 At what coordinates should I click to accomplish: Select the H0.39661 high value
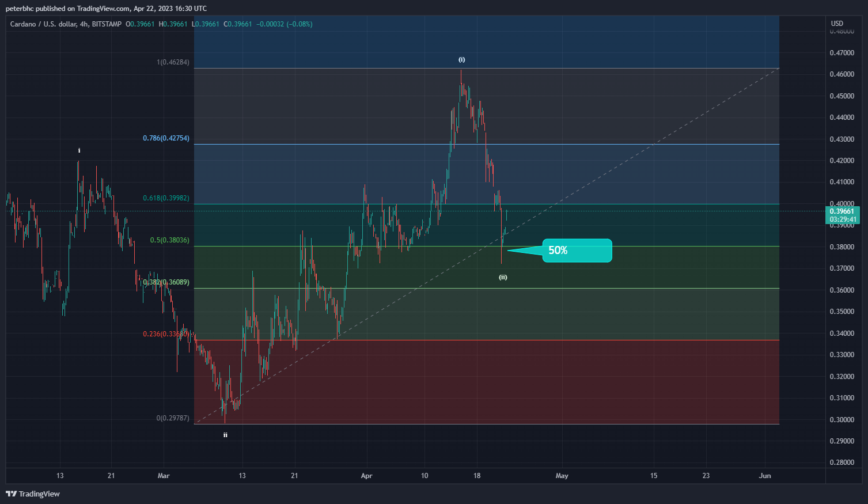pos(173,24)
